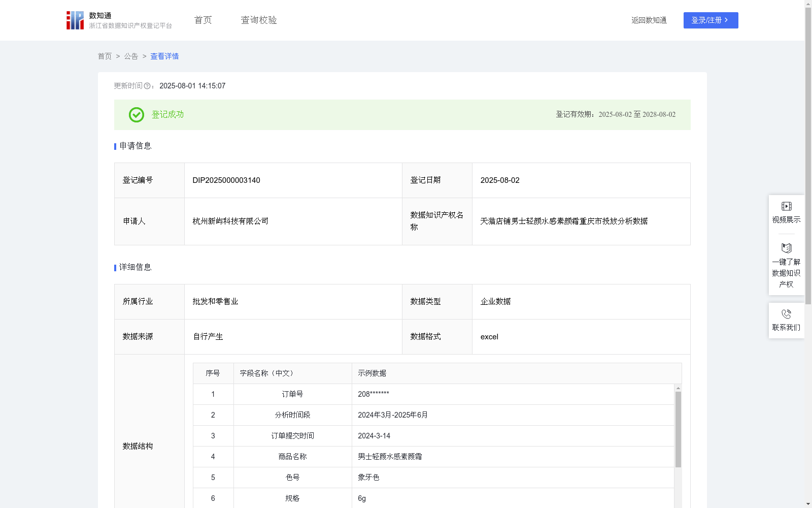Click the update time 2025-08-01 14:15:07
812x508 pixels.
pos(192,86)
